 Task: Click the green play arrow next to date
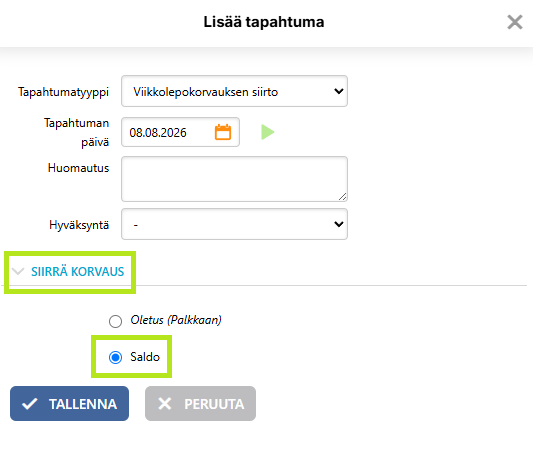[x=268, y=132]
